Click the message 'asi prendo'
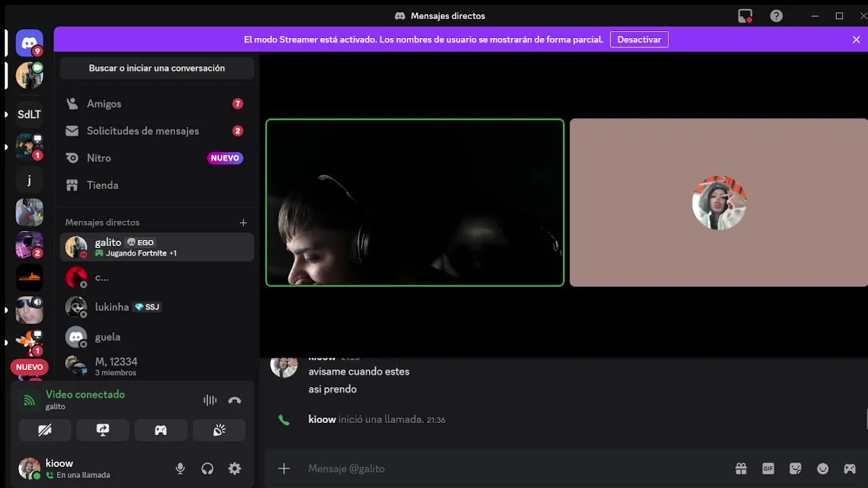 [x=332, y=389]
